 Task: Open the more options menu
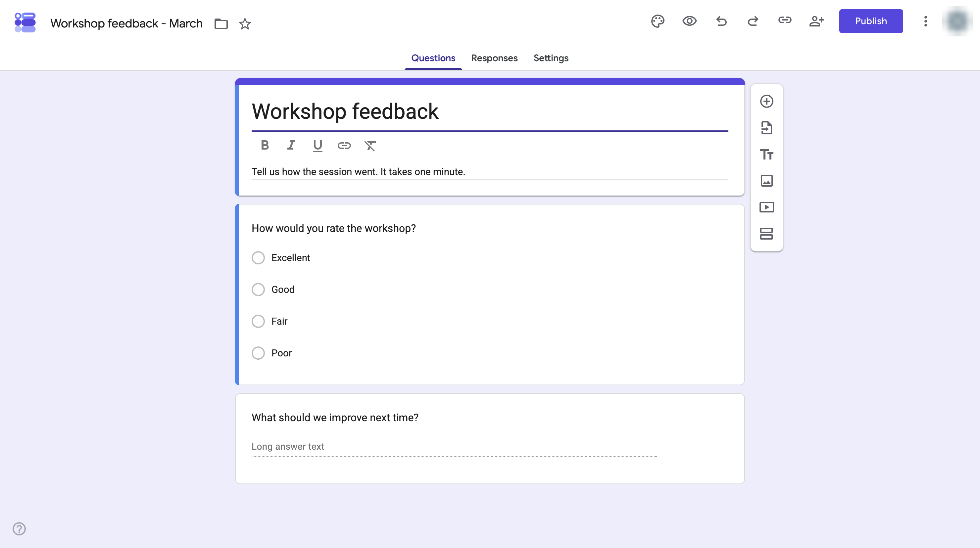(926, 21)
